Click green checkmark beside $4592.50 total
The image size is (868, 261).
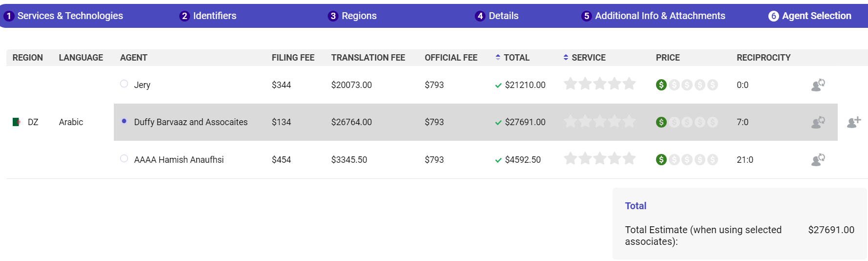pos(498,160)
